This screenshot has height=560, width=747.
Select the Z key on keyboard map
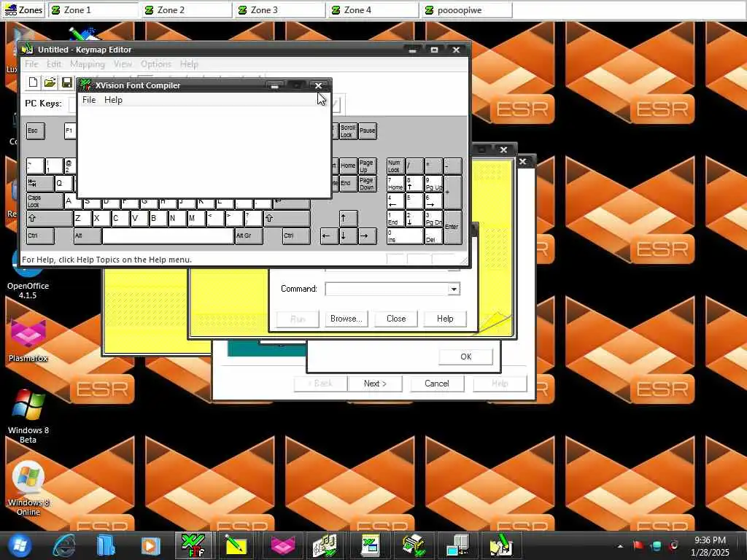click(83, 219)
